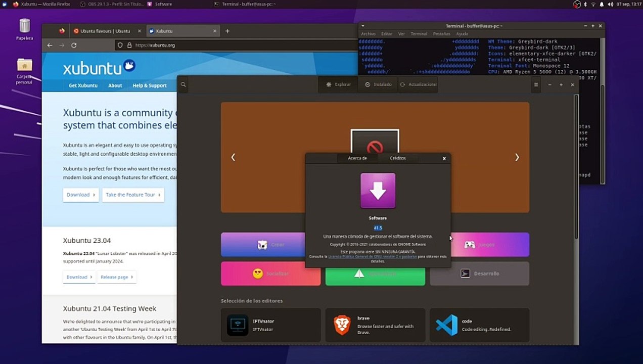Switch to the Instalado view

378,84
